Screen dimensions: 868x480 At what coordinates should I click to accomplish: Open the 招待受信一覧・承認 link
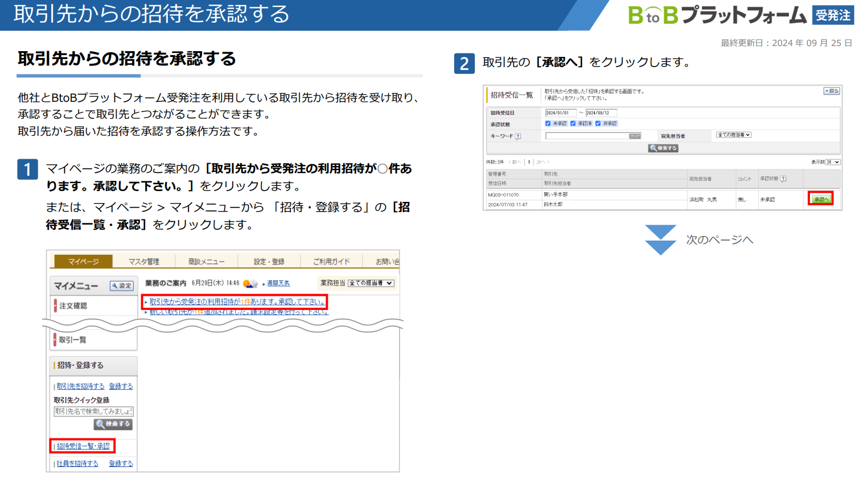(83, 446)
